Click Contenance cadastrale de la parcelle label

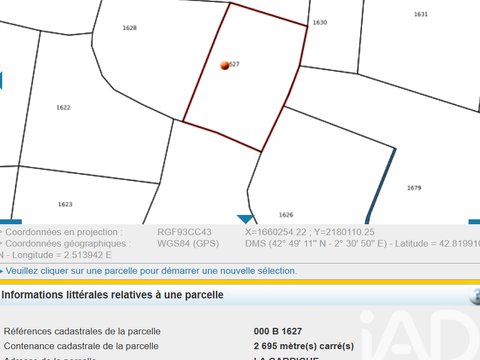pyautogui.click(x=81, y=346)
